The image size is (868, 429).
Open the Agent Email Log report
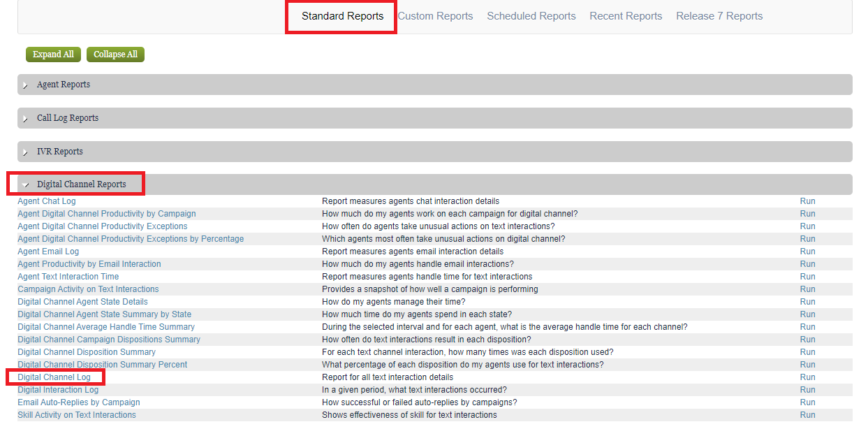48,252
